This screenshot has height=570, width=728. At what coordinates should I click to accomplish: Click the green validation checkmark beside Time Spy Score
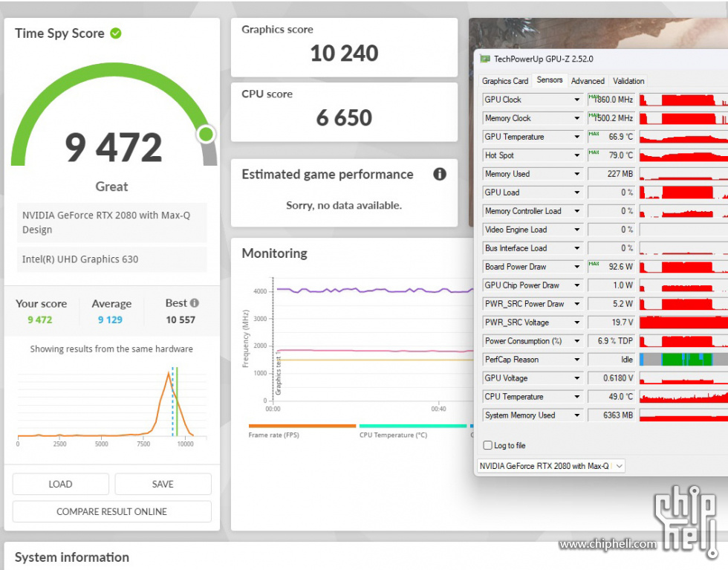(116, 33)
